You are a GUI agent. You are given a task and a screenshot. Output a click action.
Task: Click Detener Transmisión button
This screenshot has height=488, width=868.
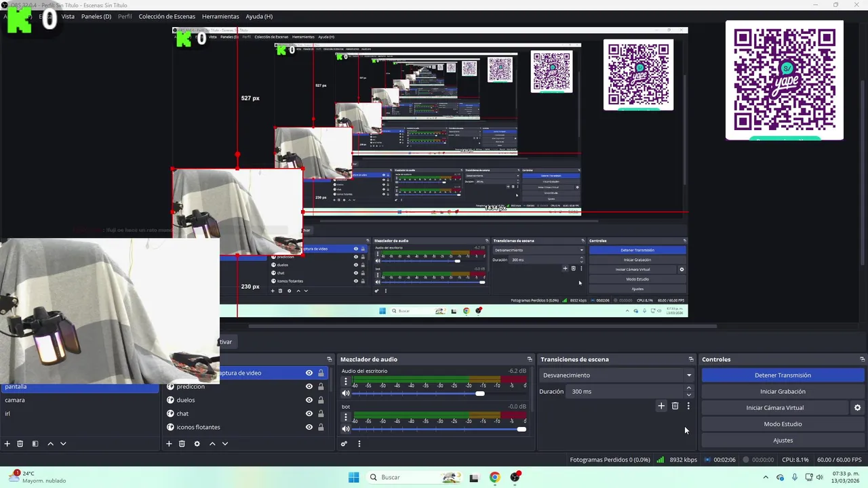point(783,375)
